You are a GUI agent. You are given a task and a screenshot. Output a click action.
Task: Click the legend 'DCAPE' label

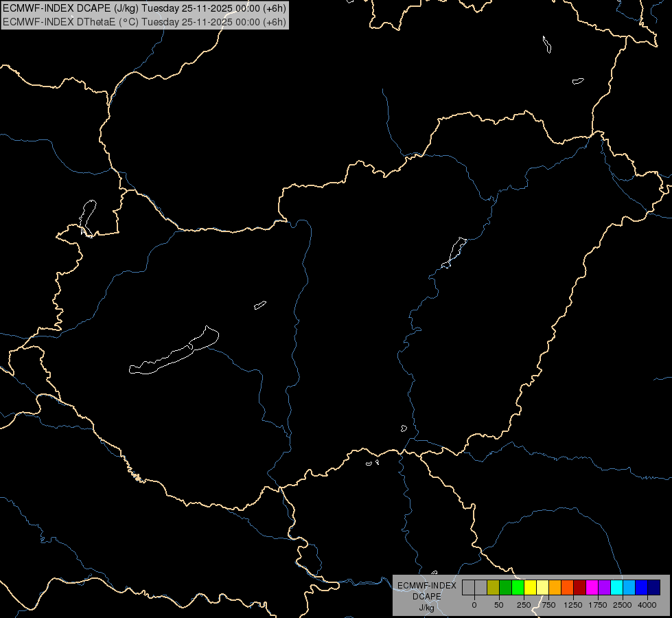click(x=427, y=597)
